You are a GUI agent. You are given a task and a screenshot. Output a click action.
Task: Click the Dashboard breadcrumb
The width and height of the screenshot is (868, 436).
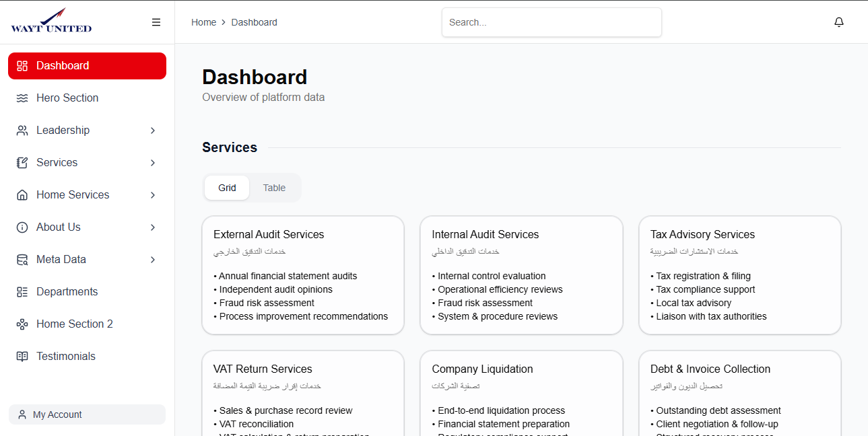[254, 22]
